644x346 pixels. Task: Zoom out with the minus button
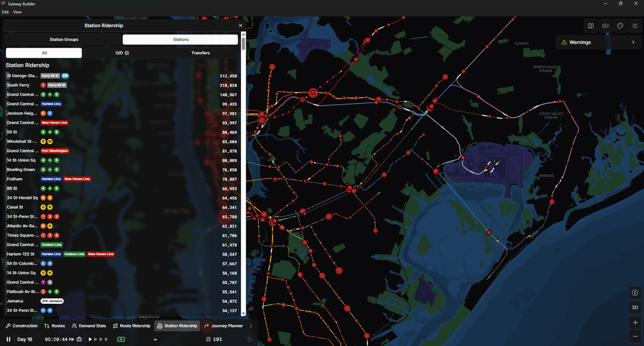[635, 336]
